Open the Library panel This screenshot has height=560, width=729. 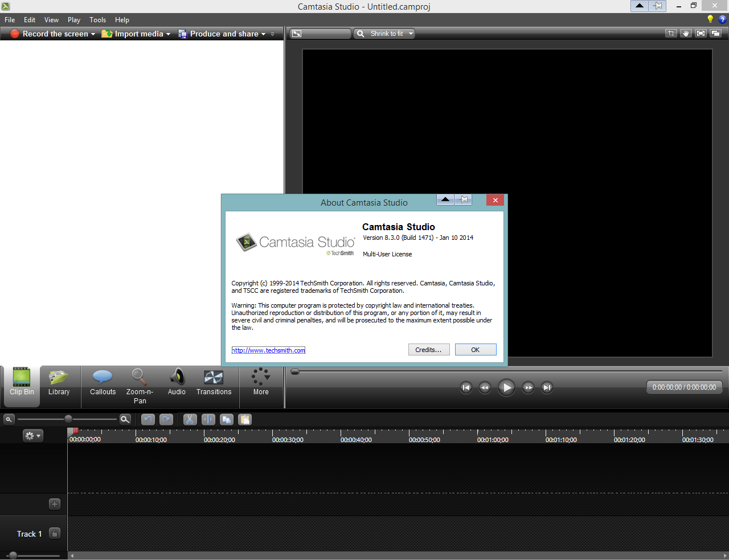click(59, 382)
